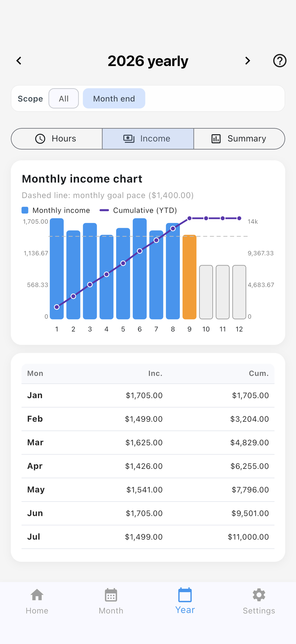Image resolution: width=296 pixels, height=644 pixels.
Task: Click the 'Inc.' column header
Action: tap(155, 373)
